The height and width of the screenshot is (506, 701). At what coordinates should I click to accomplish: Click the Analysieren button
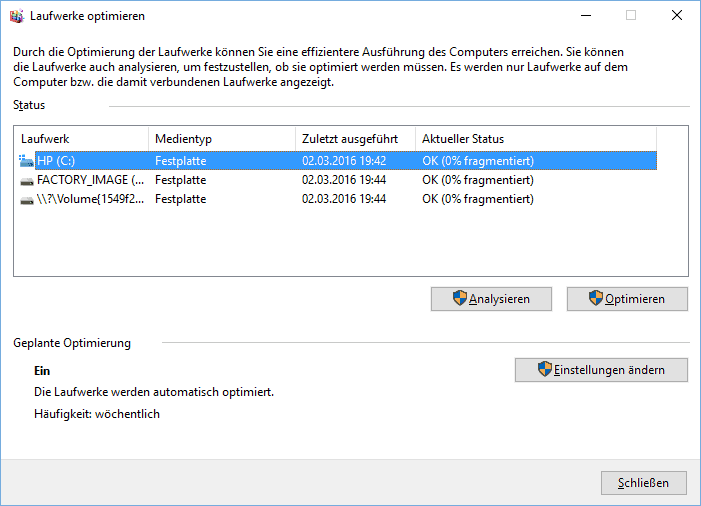point(491,299)
